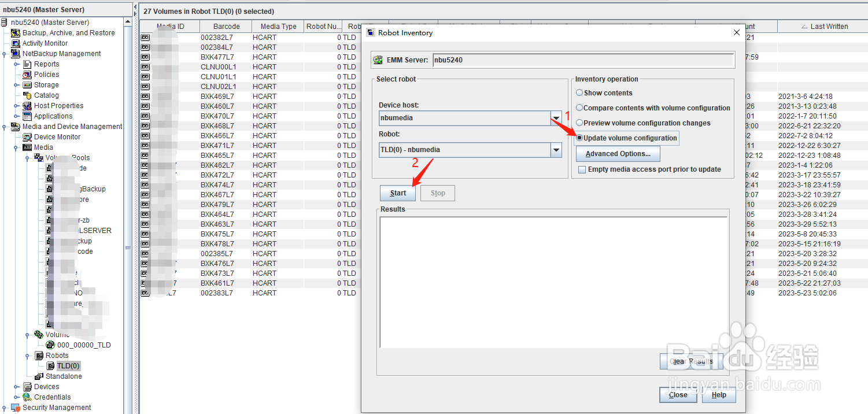Click barcode cell 002383L7
868x414 pixels.
coord(217,293)
